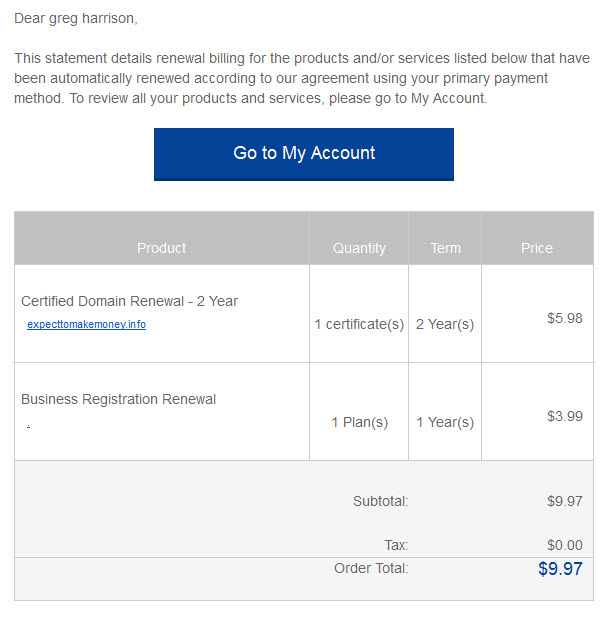
Task: Click the 2 Year(s) term cell
Action: (x=445, y=324)
